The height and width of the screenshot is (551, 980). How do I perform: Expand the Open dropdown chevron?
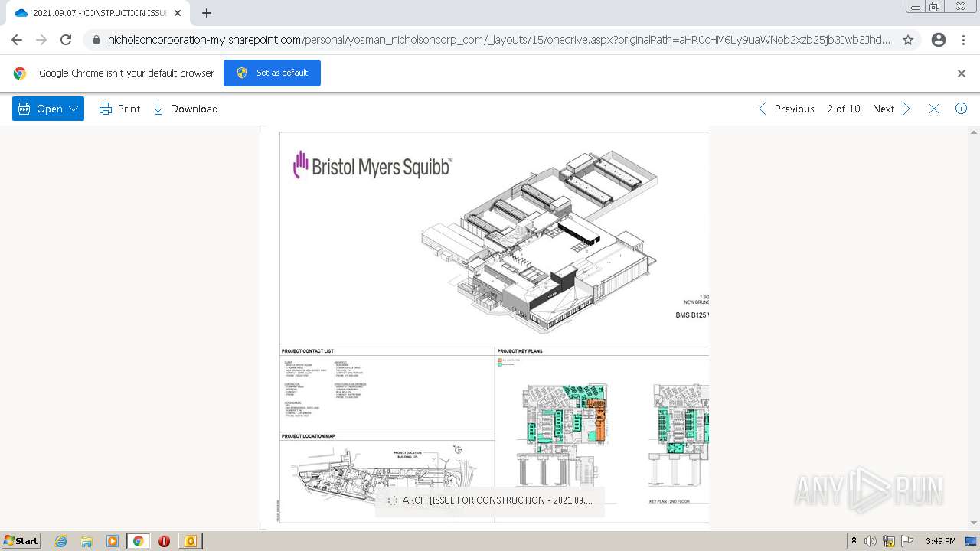74,109
